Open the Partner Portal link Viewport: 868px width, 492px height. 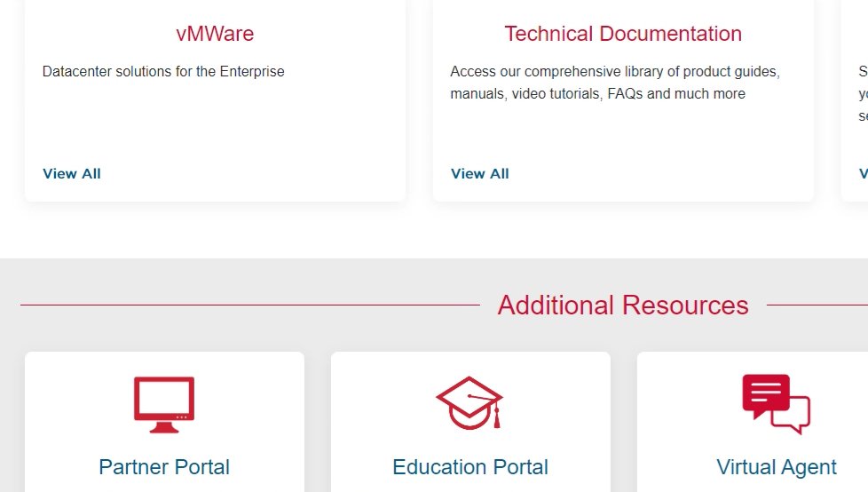pos(164,467)
